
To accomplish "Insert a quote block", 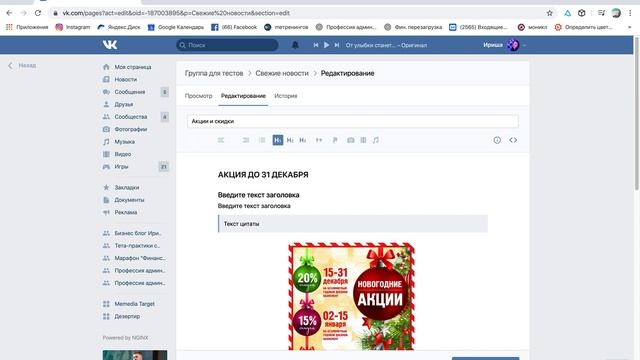I will click(x=319, y=140).
